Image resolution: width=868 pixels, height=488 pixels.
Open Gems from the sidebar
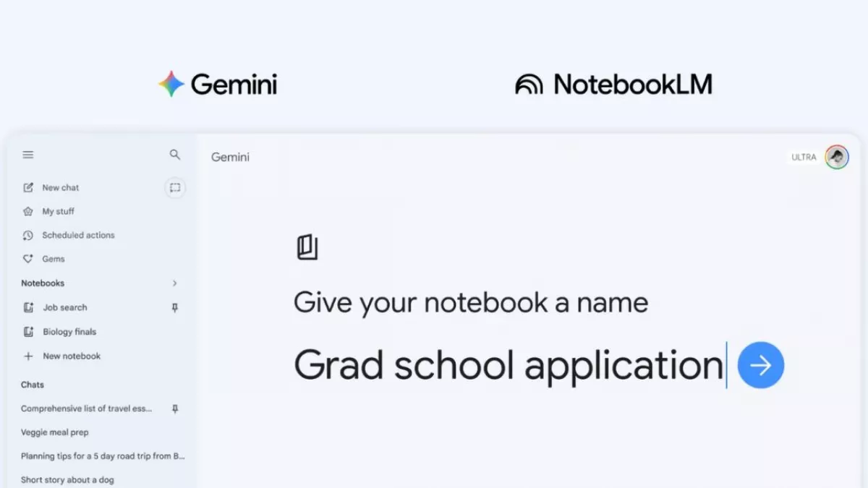[53, 260]
